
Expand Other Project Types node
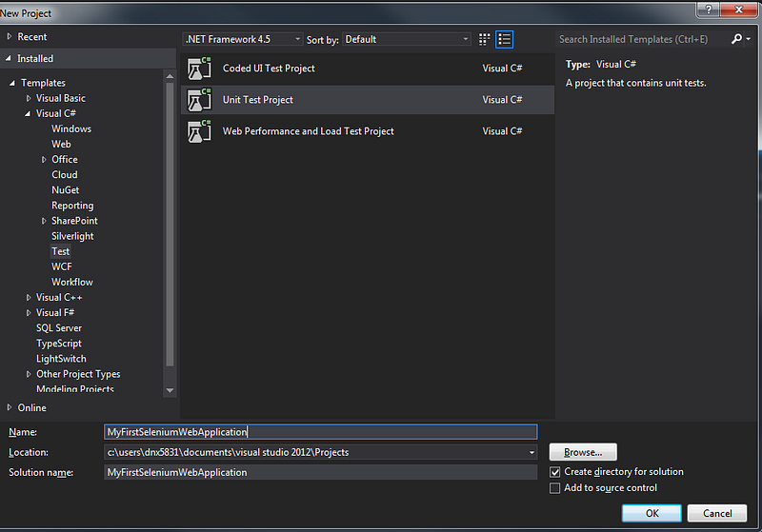[x=29, y=374]
